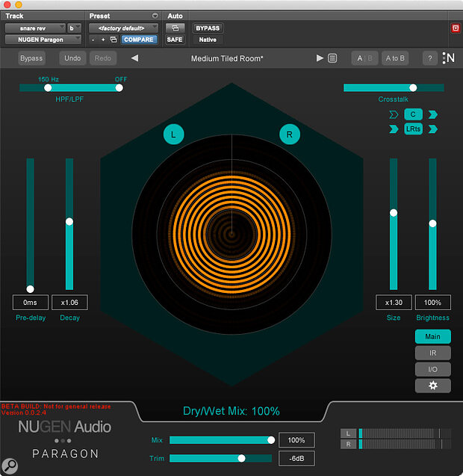This screenshot has height=476, width=463.
Task: Open the snare rev track dropdown
Action: tap(35, 28)
